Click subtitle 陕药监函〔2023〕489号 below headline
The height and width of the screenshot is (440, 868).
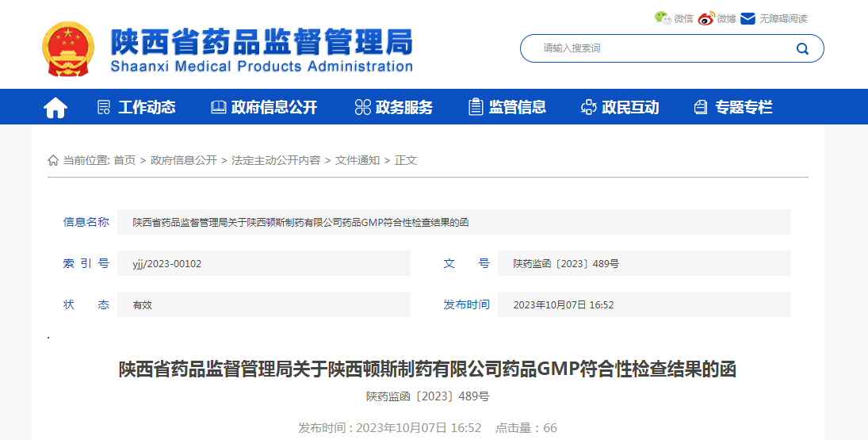coord(427,396)
